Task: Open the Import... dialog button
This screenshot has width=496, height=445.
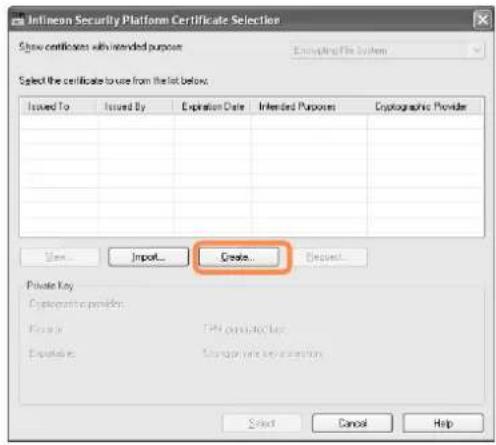Action: coord(148,257)
